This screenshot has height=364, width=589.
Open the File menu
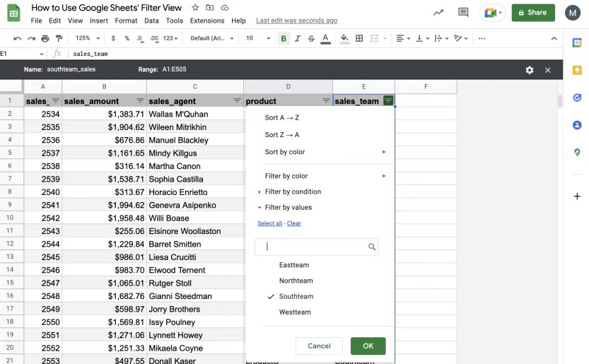tap(36, 20)
